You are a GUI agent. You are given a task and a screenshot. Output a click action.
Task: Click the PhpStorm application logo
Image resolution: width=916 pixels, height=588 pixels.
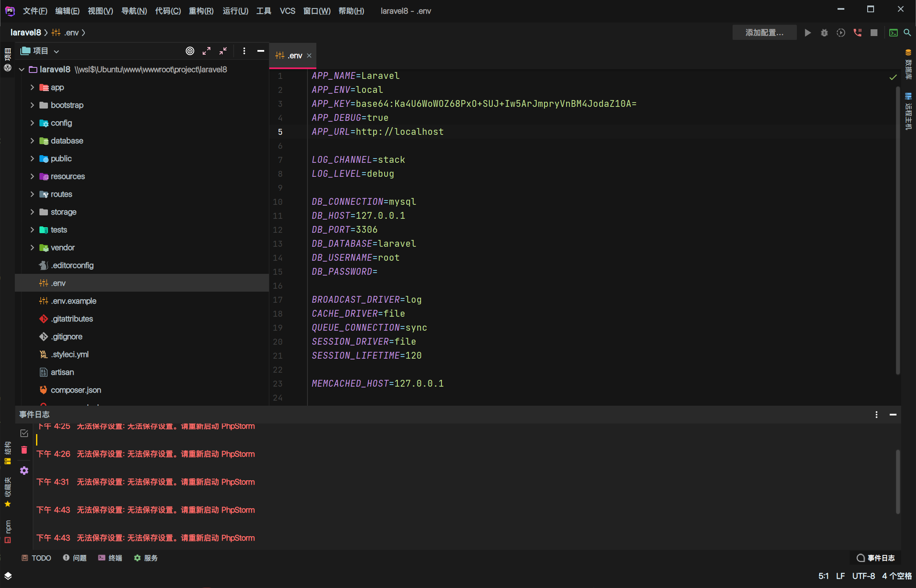[10, 11]
